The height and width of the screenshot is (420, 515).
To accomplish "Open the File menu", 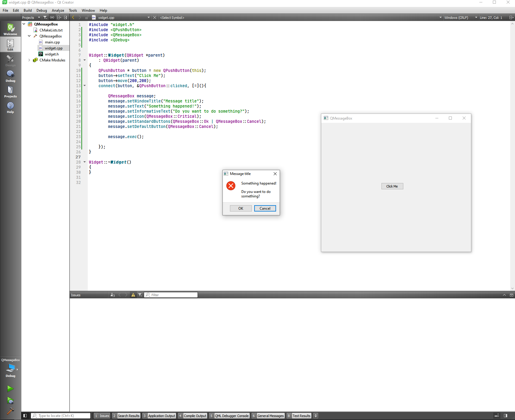I will (x=5, y=10).
